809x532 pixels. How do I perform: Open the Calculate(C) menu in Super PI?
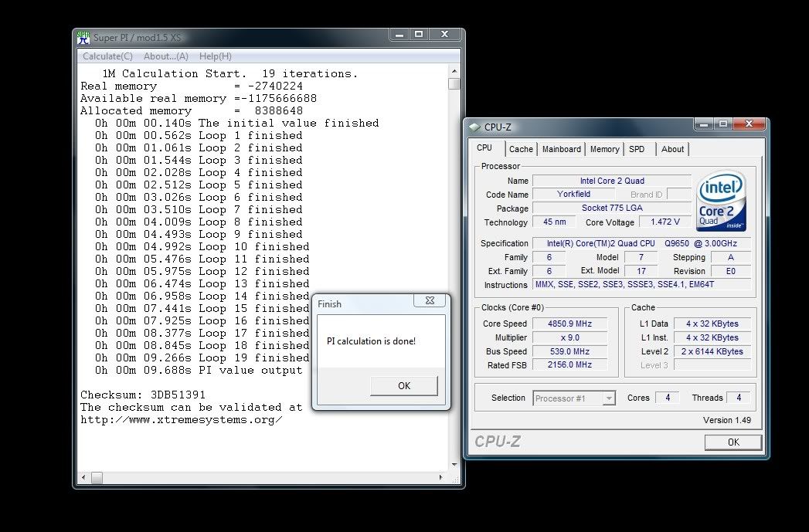pyautogui.click(x=108, y=56)
